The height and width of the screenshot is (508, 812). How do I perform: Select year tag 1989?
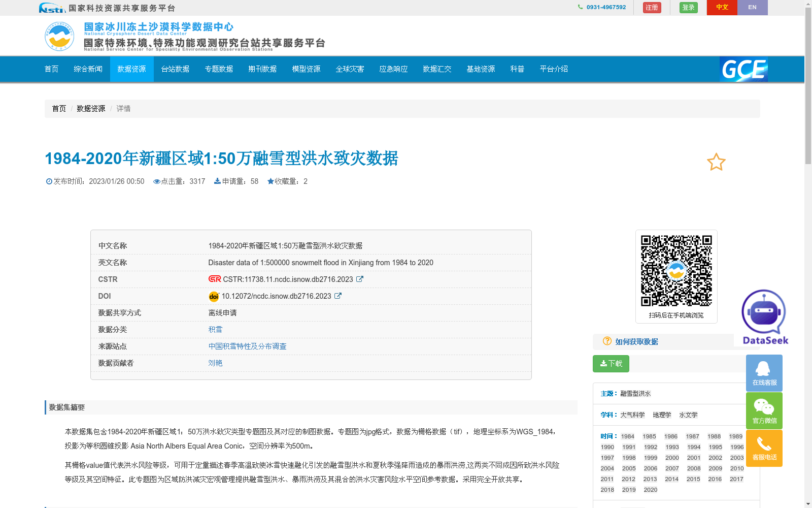(x=736, y=436)
